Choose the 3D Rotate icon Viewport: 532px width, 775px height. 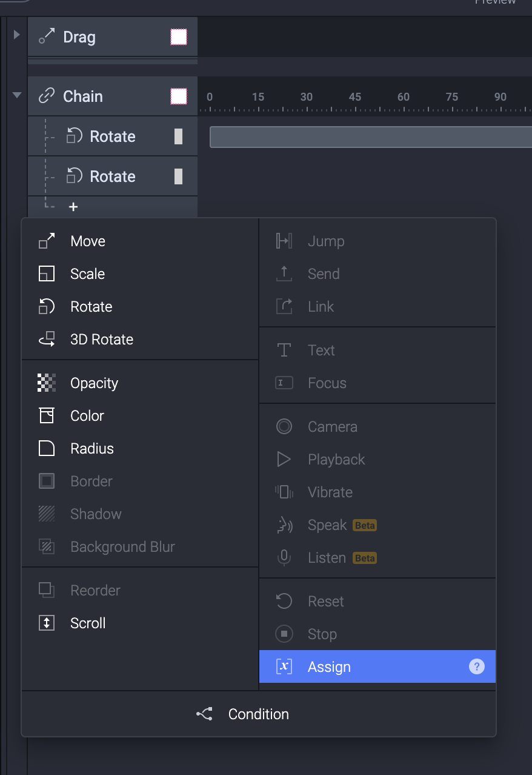[x=47, y=340]
